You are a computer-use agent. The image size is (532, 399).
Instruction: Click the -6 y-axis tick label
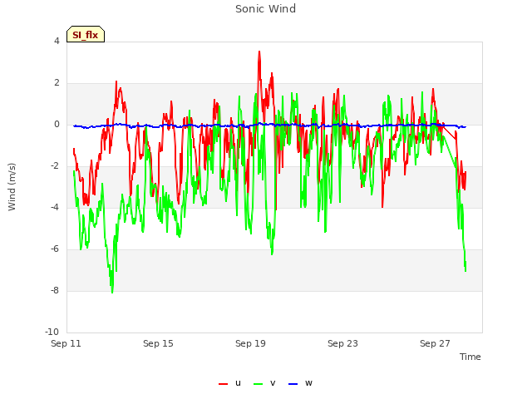55,249
